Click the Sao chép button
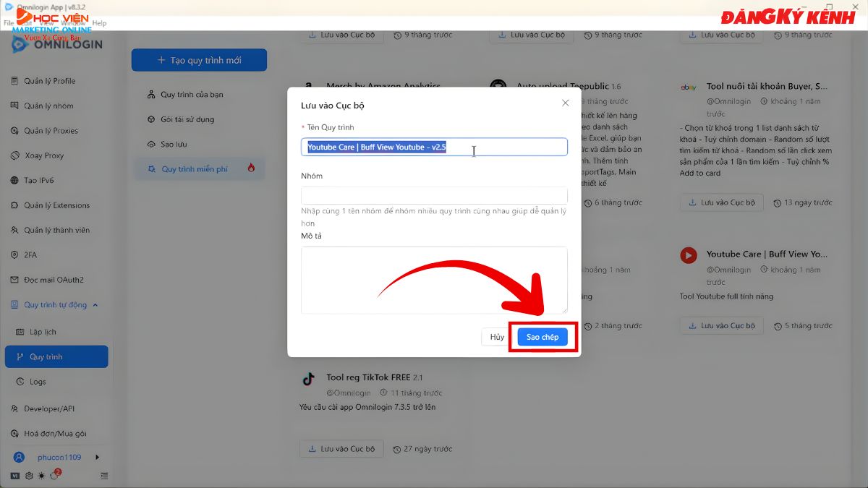The image size is (868, 488). (x=542, y=337)
